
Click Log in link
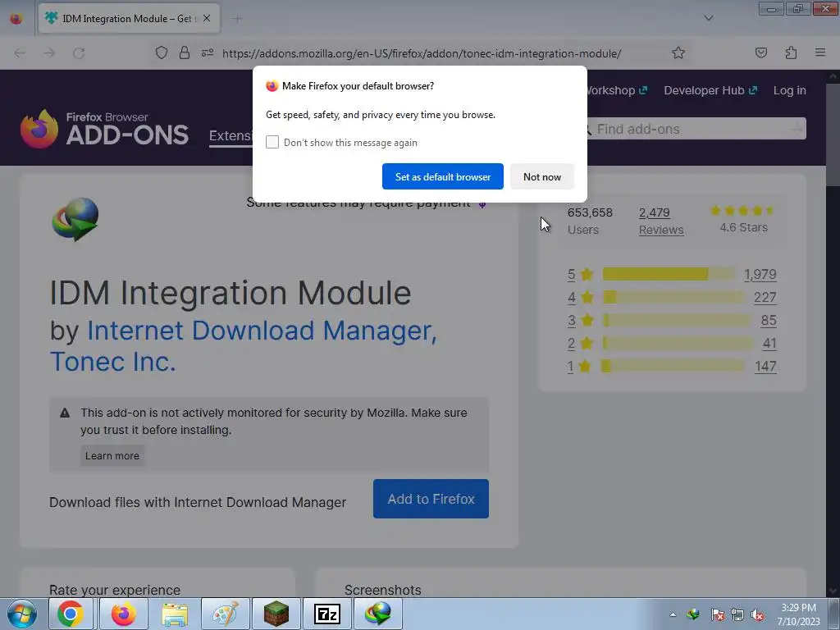pos(789,90)
